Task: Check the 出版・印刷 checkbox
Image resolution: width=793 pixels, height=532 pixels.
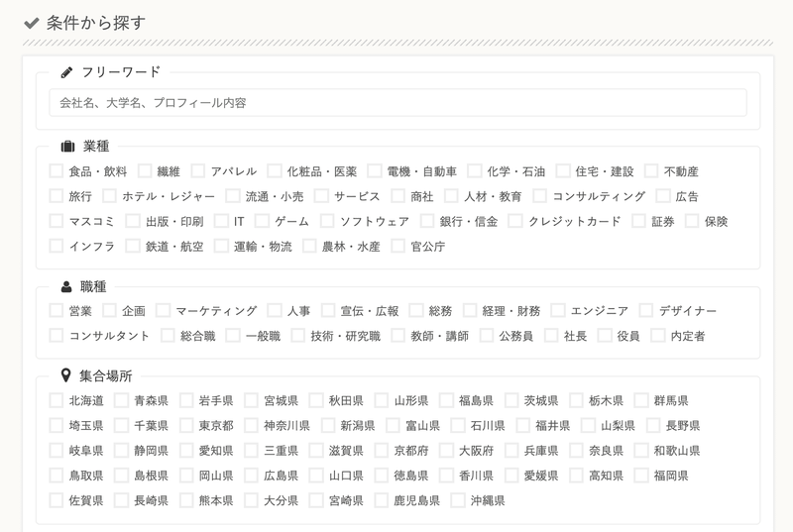Action: click(x=133, y=221)
